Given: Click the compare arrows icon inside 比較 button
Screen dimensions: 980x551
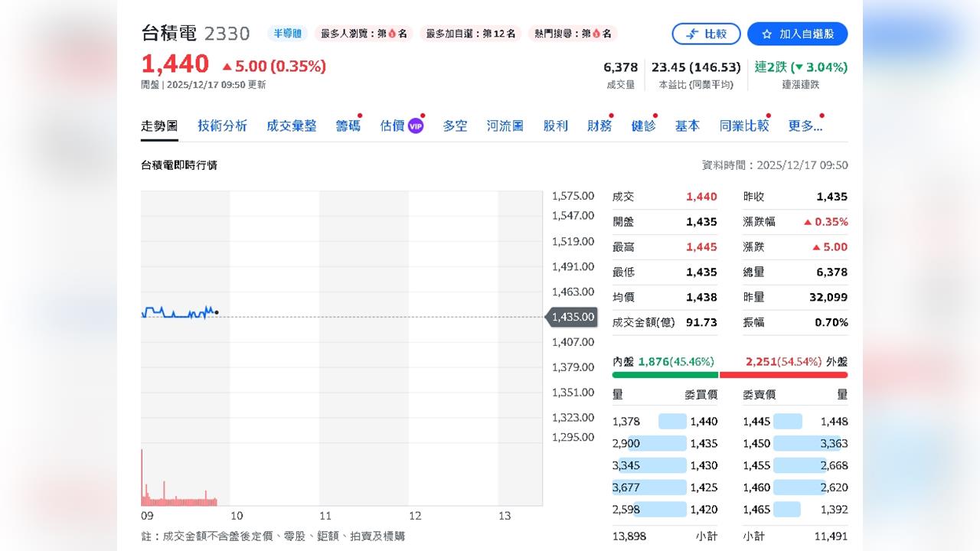Looking at the screenshot, I should tap(693, 34).
